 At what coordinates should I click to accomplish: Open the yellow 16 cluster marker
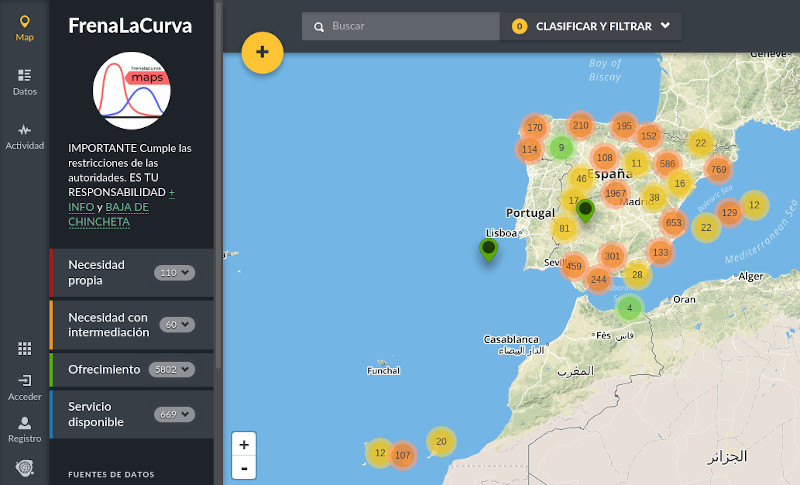pos(680,183)
